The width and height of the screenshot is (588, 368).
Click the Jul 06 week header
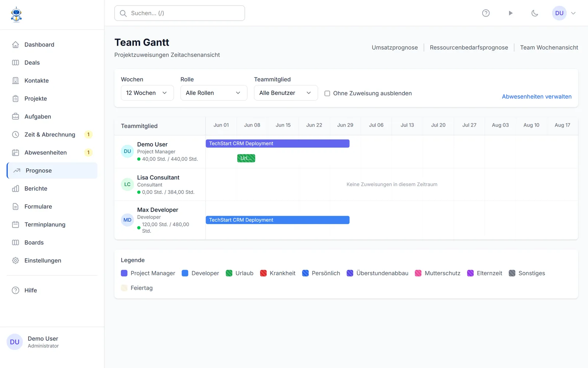point(376,125)
